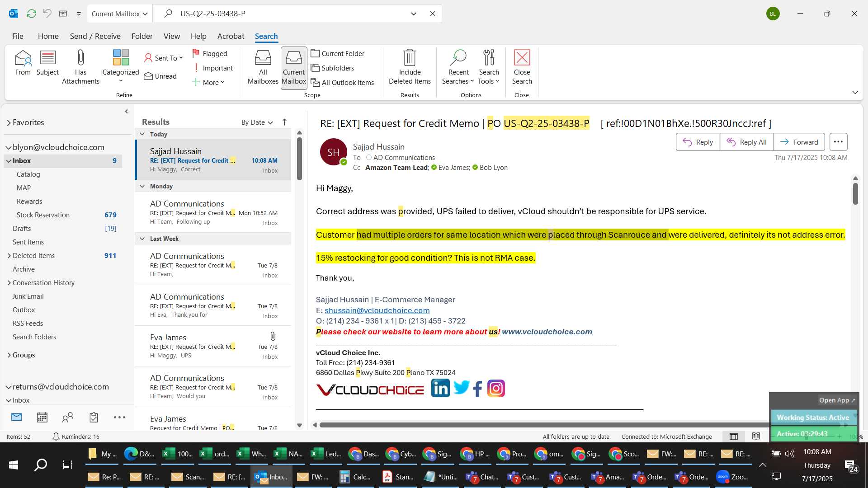Open shussain@vcloudchoice.com email link
The width and height of the screenshot is (868, 488).
[x=377, y=310]
